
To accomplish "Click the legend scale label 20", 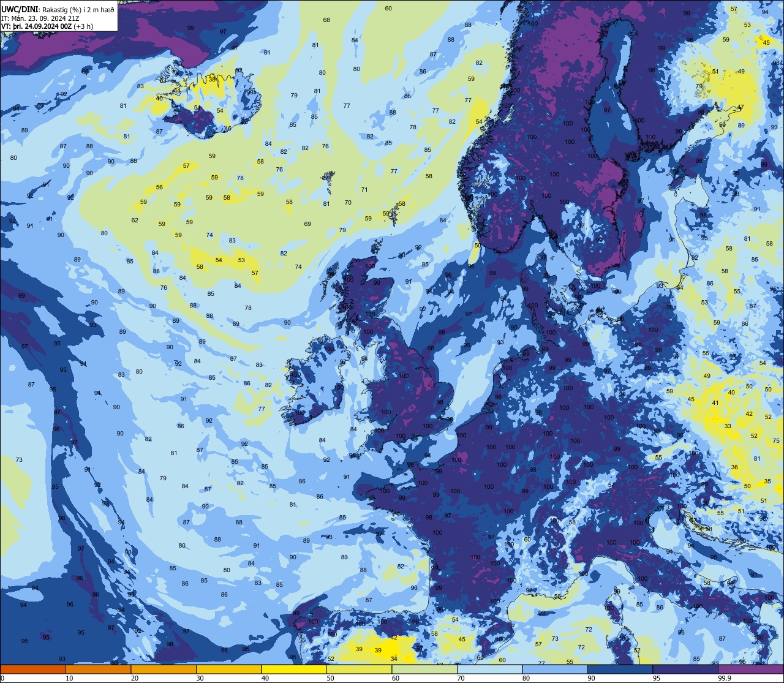I will coord(135,678).
